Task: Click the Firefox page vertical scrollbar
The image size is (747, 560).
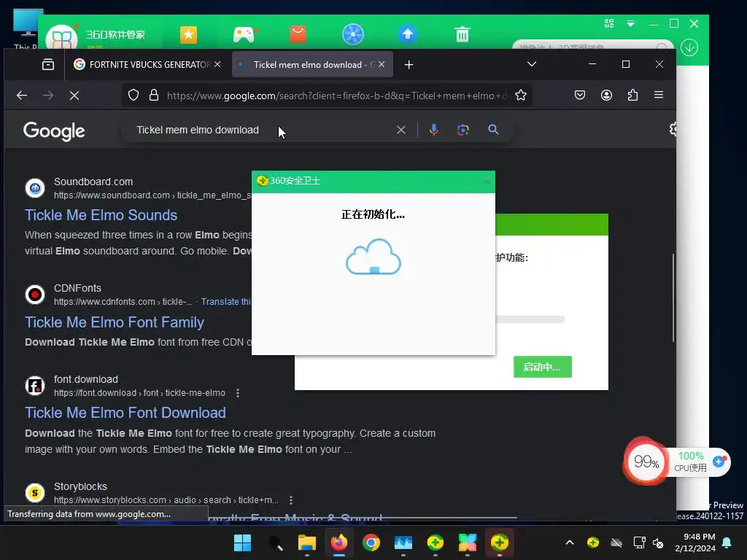Action: click(x=673, y=297)
